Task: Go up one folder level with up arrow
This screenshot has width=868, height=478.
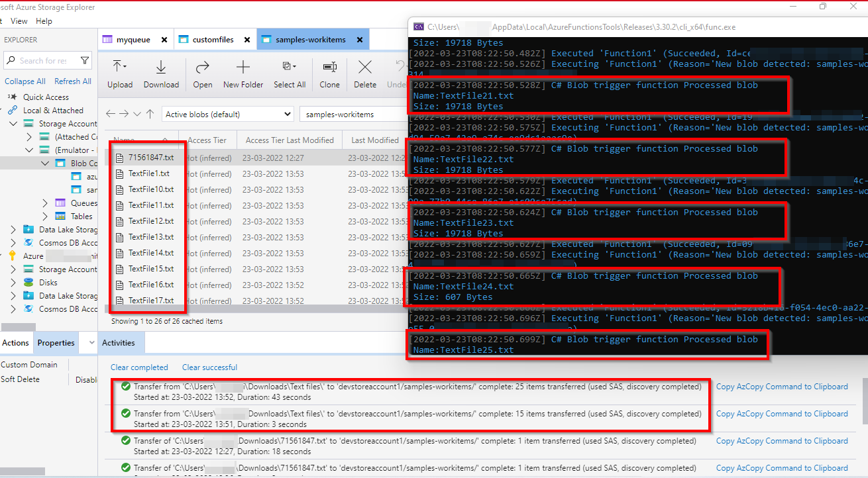Action: (x=150, y=114)
